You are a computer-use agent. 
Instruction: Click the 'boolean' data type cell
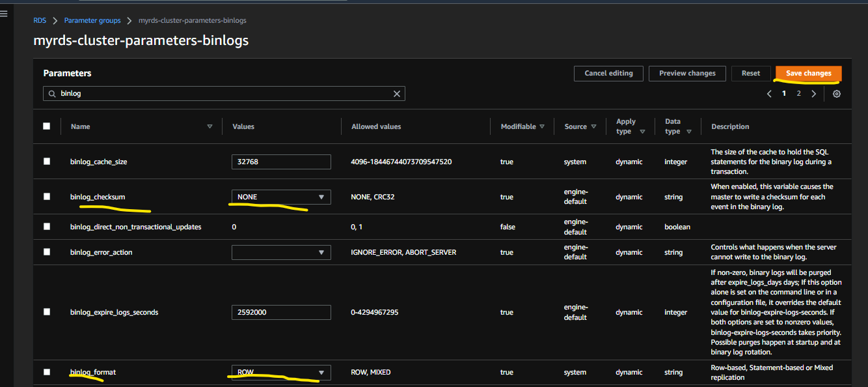(677, 227)
